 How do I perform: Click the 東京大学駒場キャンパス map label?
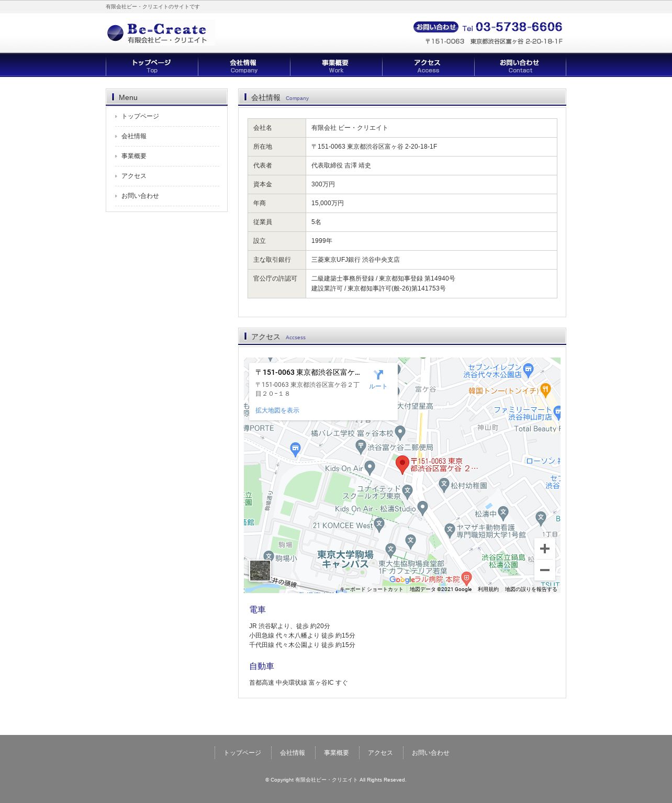pyautogui.click(x=345, y=559)
